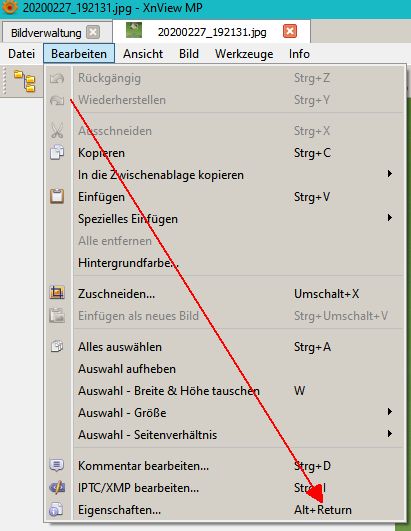Click the XnView MP app icon in title bar

coord(9,7)
